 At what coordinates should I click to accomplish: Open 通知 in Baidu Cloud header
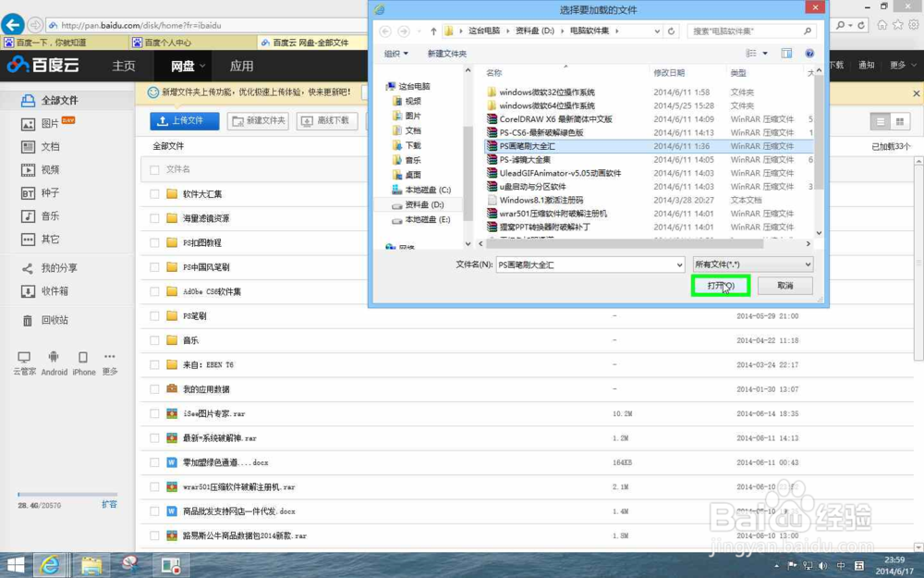click(867, 65)
